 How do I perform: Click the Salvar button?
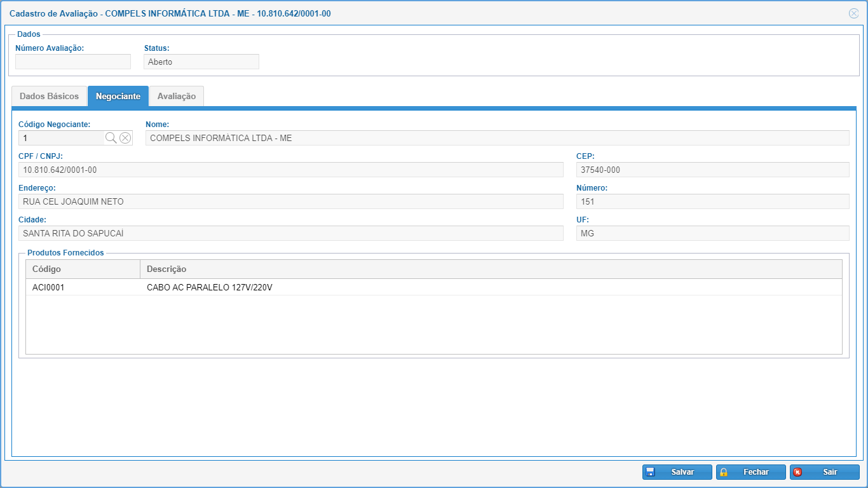click(x=677, y=472)
